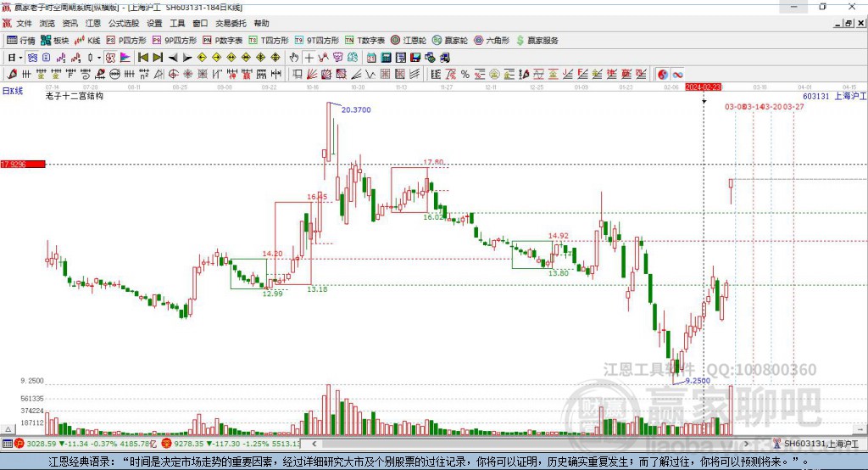This screenshot has width=868, height=470.
Task: Toggle the pink flag chart icon
Action: tap(125, 58)
